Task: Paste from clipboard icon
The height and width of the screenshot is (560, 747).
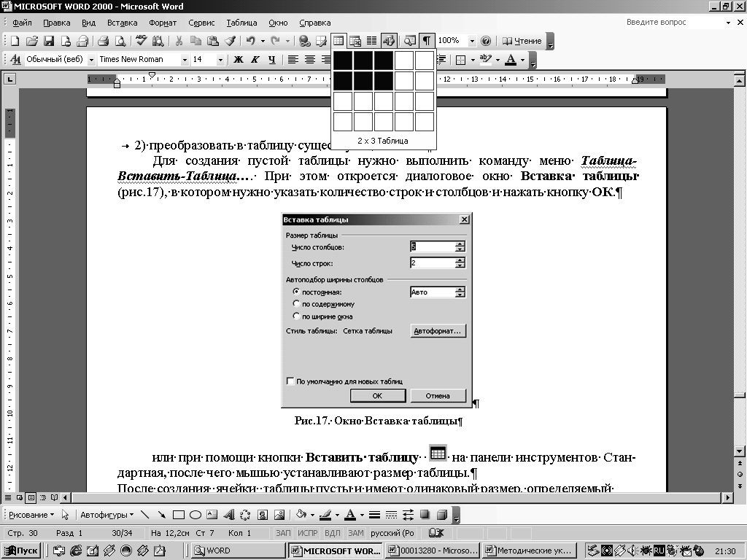Action: tap(213, 41)
